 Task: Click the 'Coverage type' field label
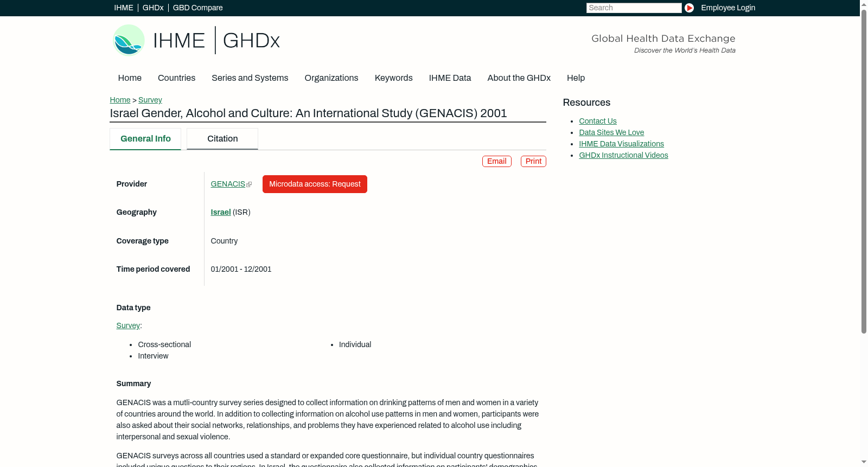(142, 241)
